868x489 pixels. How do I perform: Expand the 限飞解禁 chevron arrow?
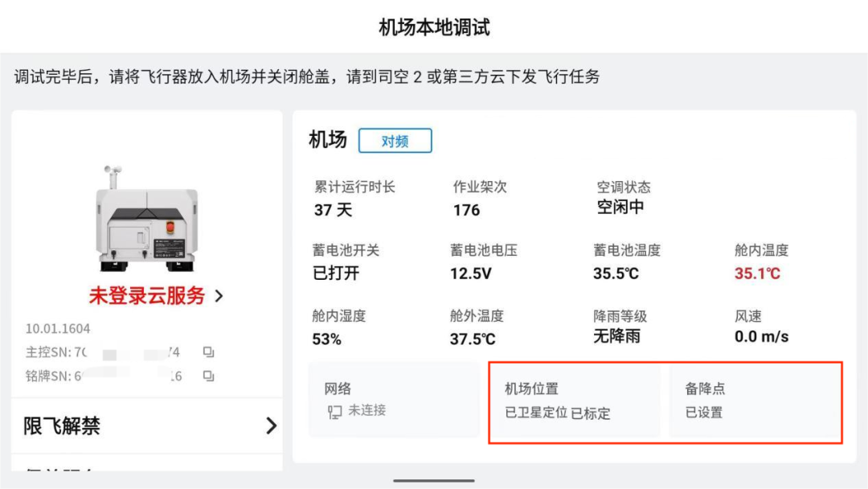[x=271, y=425]
